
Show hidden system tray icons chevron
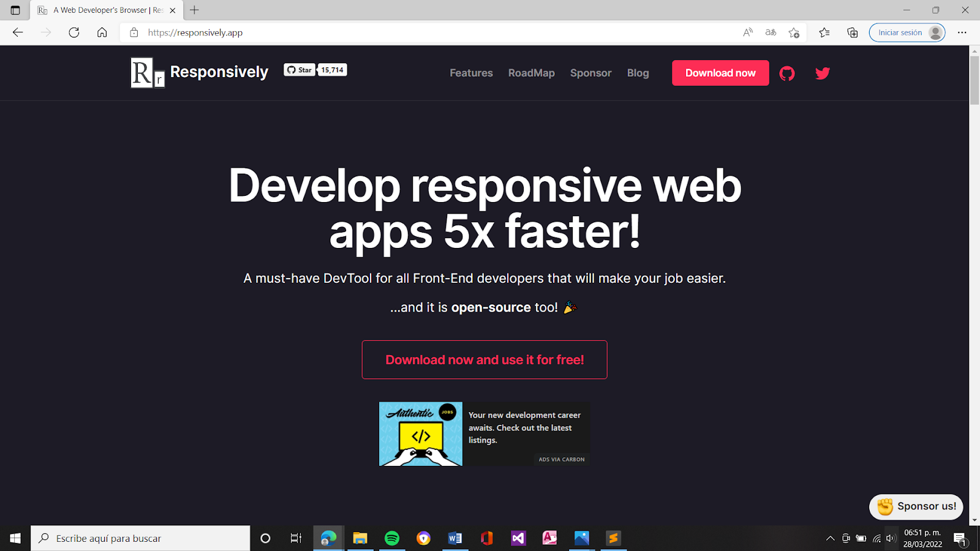coord(831,538)
